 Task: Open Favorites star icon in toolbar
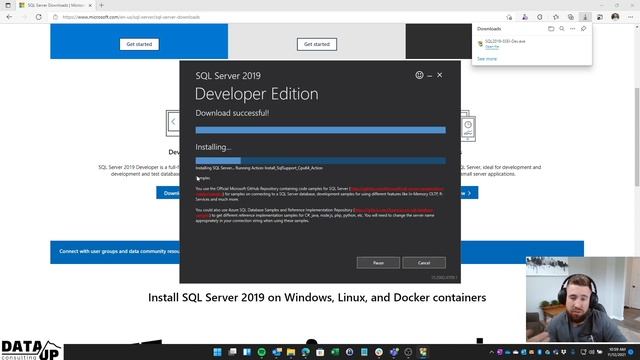tap(556, 17)
